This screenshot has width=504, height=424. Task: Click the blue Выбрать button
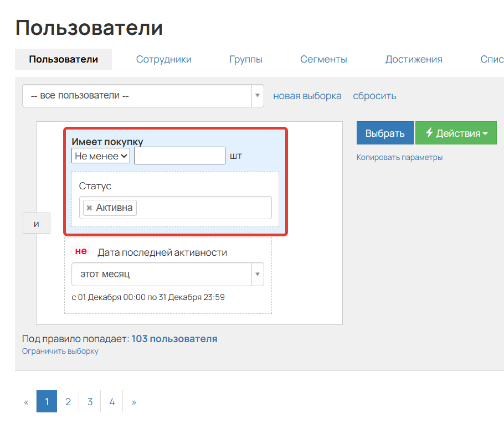385,133
